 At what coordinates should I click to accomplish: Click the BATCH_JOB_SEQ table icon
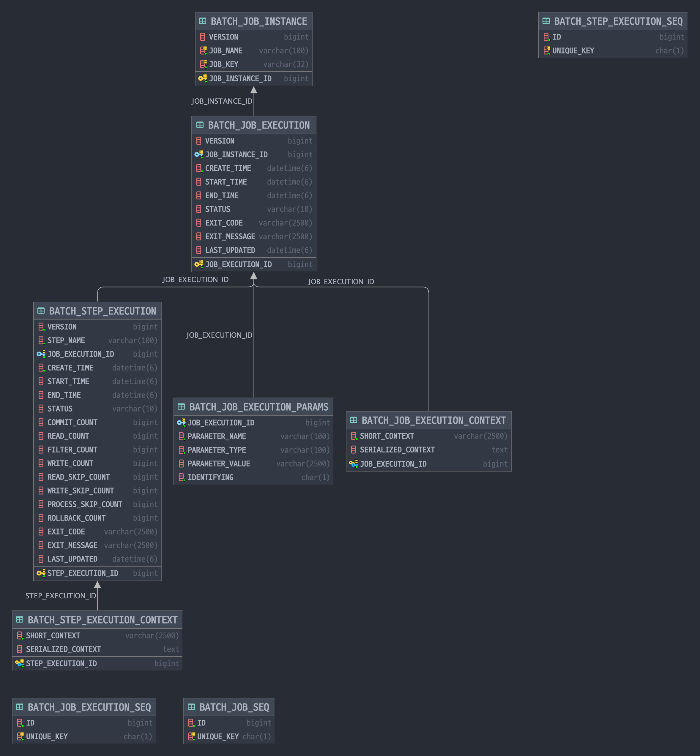[x=191, y=707]
